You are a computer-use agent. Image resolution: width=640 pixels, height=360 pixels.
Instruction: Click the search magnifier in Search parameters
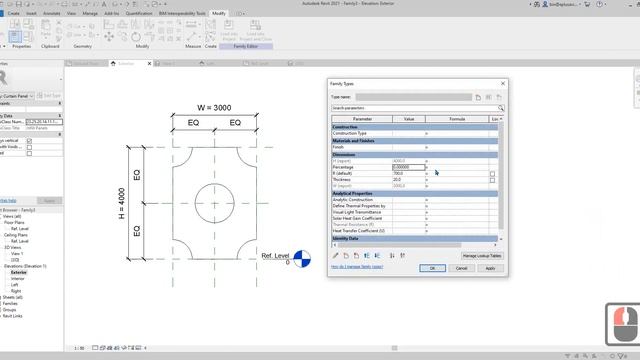coord(500,108)
